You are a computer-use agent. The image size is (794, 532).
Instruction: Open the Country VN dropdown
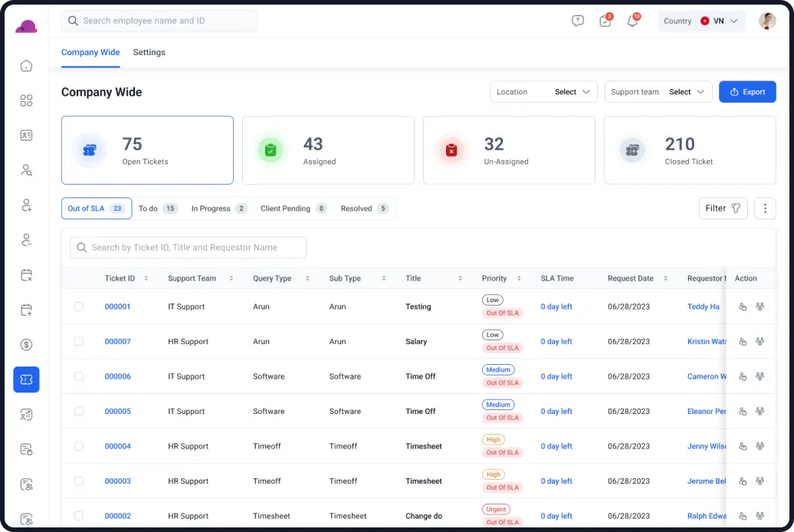[x=701, y=21]
